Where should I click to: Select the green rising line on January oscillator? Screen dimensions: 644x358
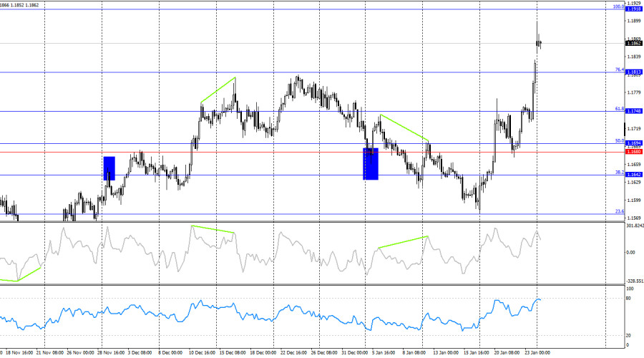(x=403, y=242)
